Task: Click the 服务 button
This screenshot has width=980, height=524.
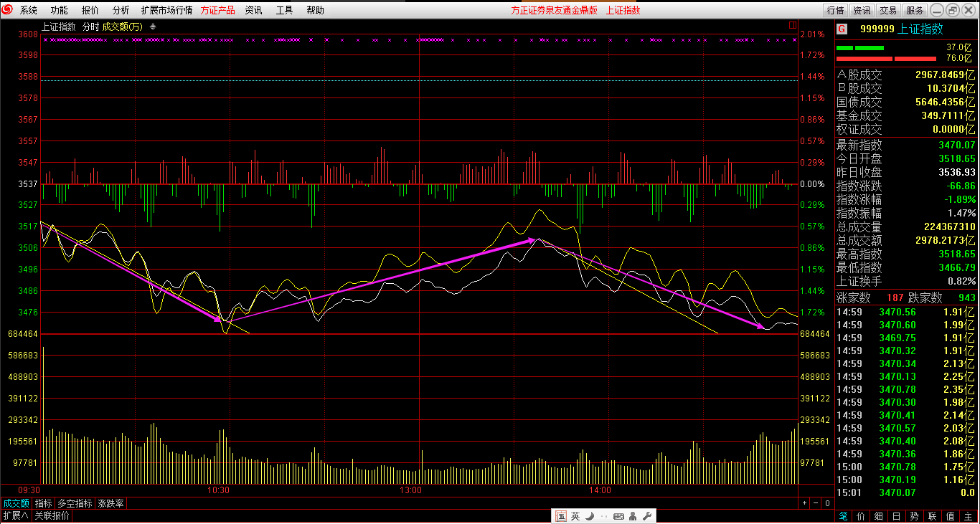Action: 915,10
